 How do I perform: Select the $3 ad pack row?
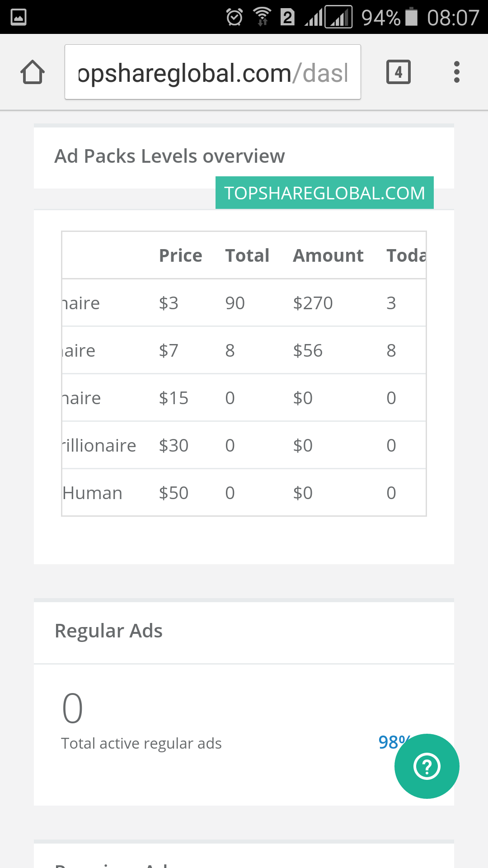click(x=244, y=303)
